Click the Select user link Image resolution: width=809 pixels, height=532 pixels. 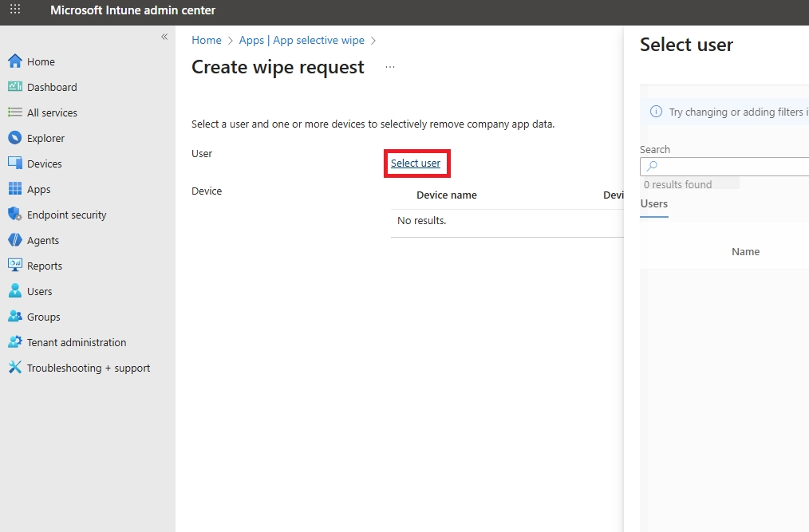[x=416, y=163]
